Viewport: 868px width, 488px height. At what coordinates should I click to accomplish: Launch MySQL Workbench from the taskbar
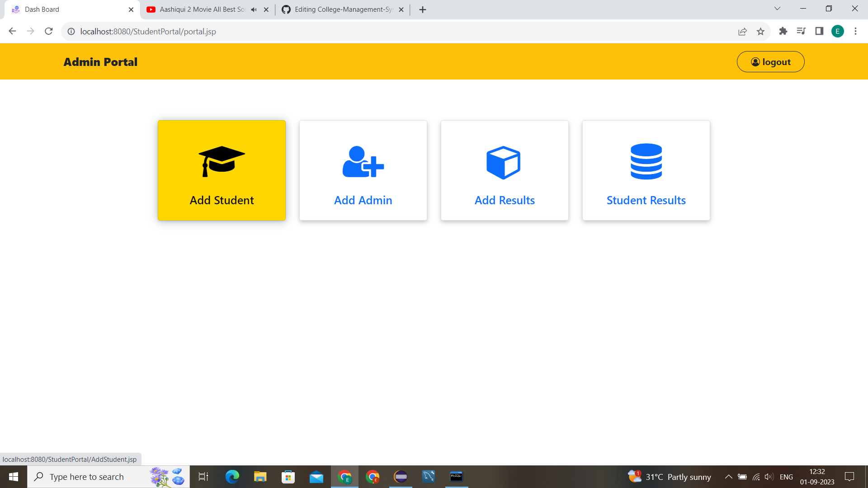point(428,476)
